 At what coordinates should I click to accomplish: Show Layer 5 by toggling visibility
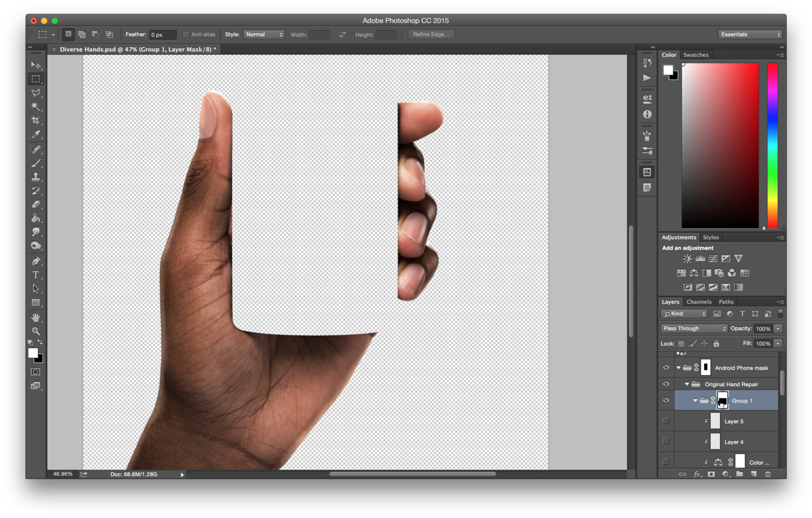[666, 421]
